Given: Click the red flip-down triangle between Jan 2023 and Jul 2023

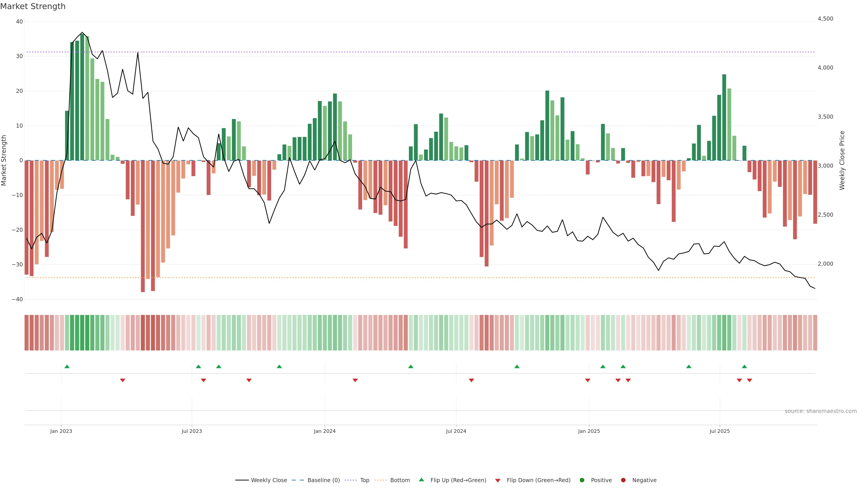Looking at the screenshot, I should (123, 380).
